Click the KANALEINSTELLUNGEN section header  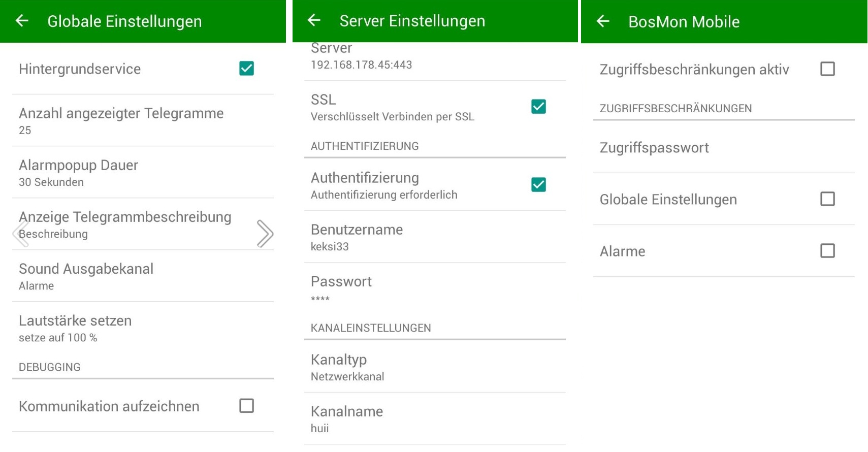371,328
